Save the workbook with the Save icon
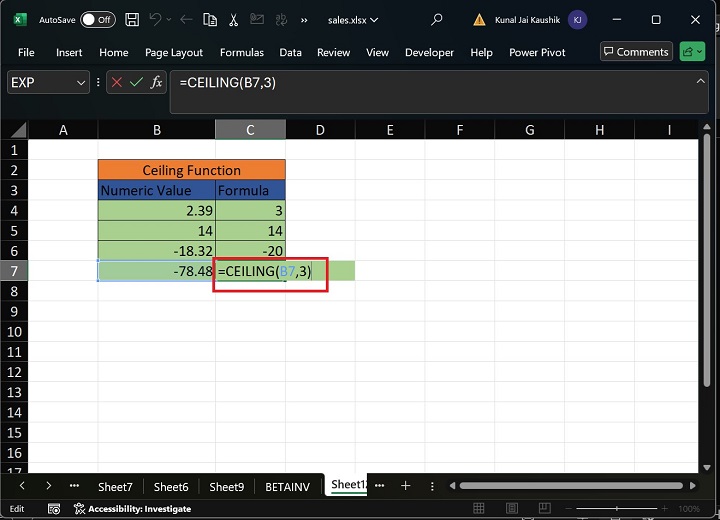Screen dimensions: 720x520 pyautogui.click(x=132, y=20)
